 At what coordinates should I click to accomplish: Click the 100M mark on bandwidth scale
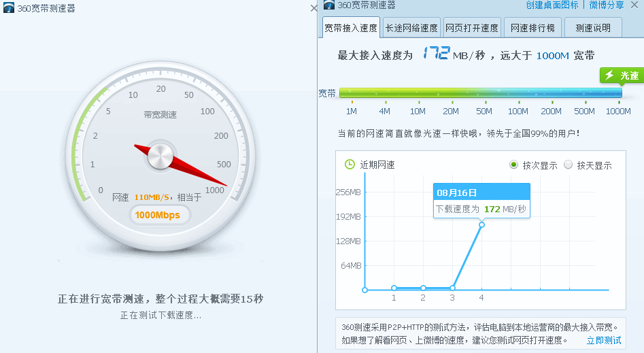[518, 112]
